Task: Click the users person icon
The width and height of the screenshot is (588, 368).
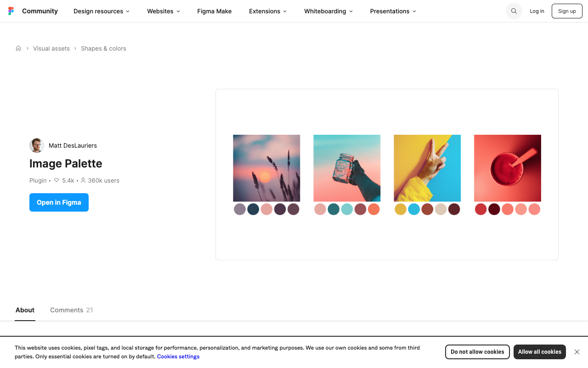Action: tap(83, 180)
